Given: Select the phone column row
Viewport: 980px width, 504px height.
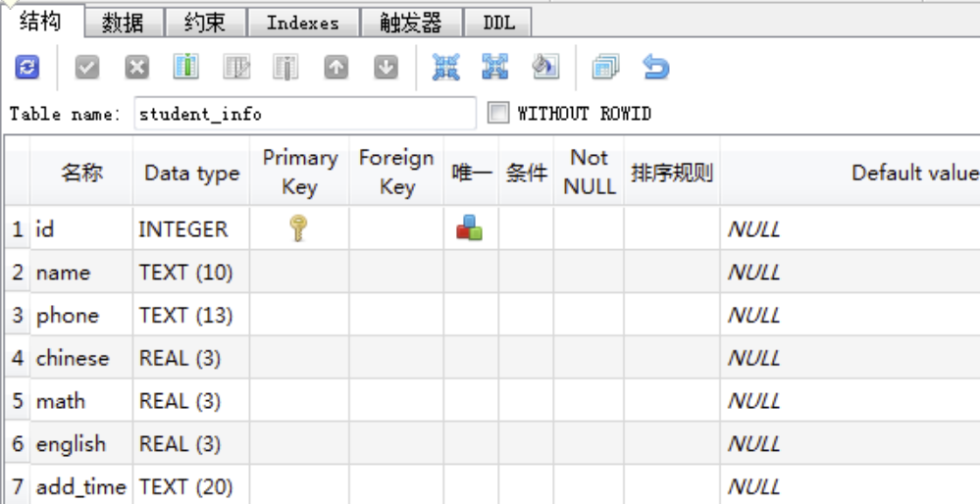Looking at the screenshot, I should tap(68, 316).
